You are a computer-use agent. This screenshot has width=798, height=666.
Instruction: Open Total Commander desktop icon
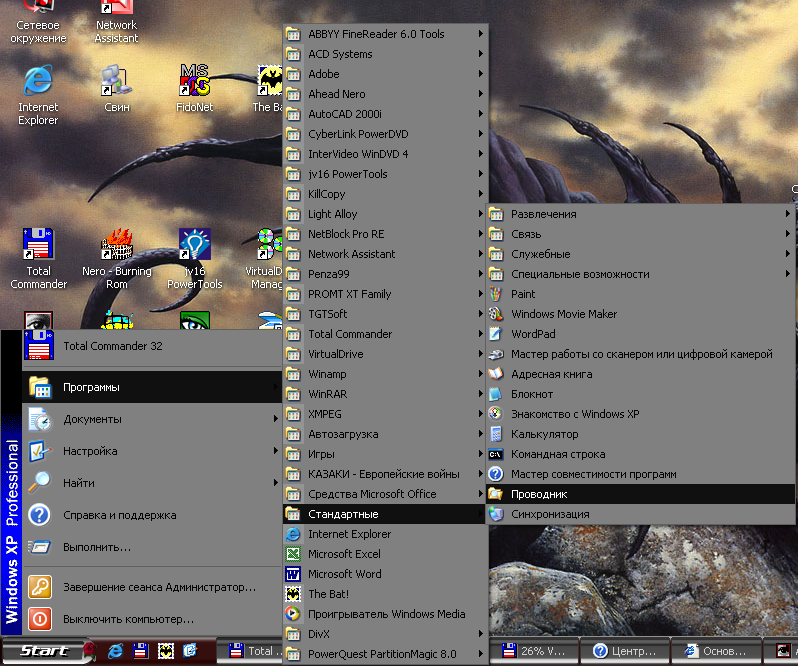[x=38, y=245]
